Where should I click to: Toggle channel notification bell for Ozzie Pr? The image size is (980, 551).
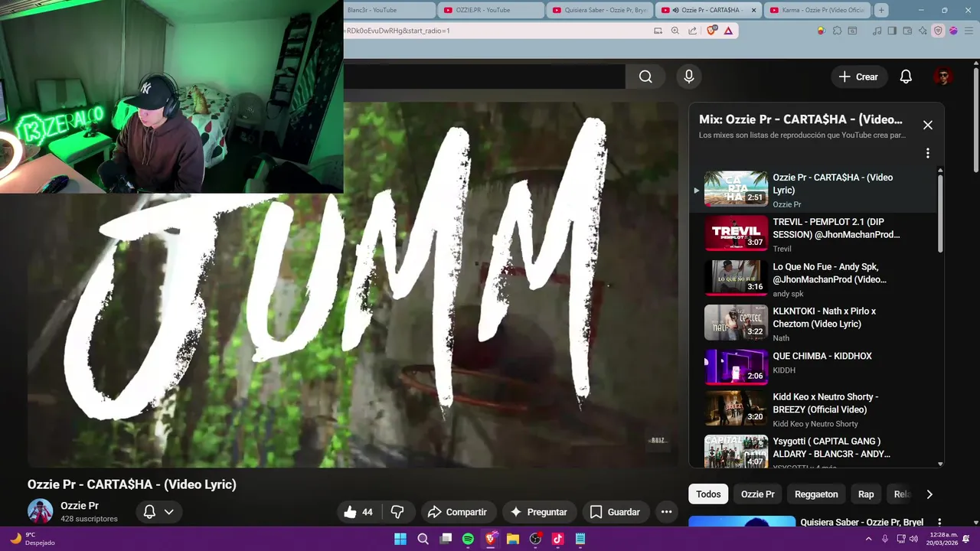149,512
